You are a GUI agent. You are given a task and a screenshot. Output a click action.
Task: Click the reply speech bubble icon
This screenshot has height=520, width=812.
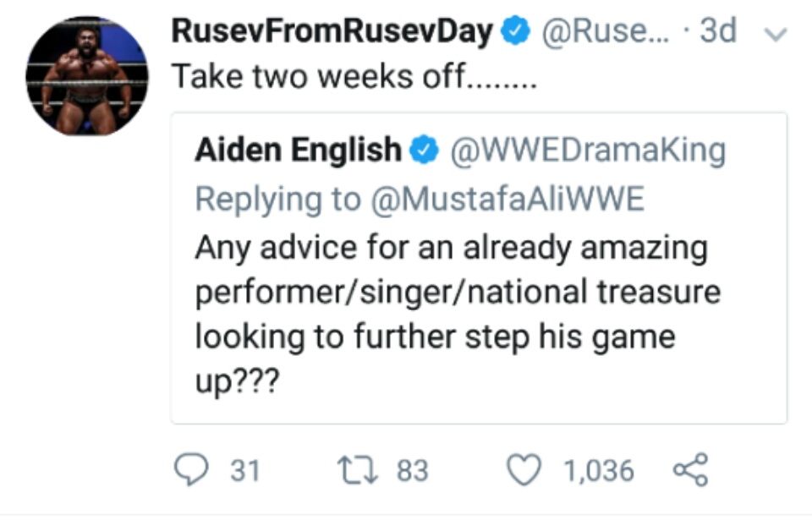[191, 470]
